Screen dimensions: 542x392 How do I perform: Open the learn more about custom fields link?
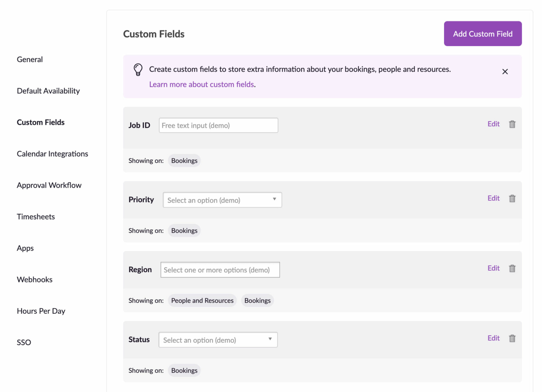pyautogui.click(x=201, y=84)
